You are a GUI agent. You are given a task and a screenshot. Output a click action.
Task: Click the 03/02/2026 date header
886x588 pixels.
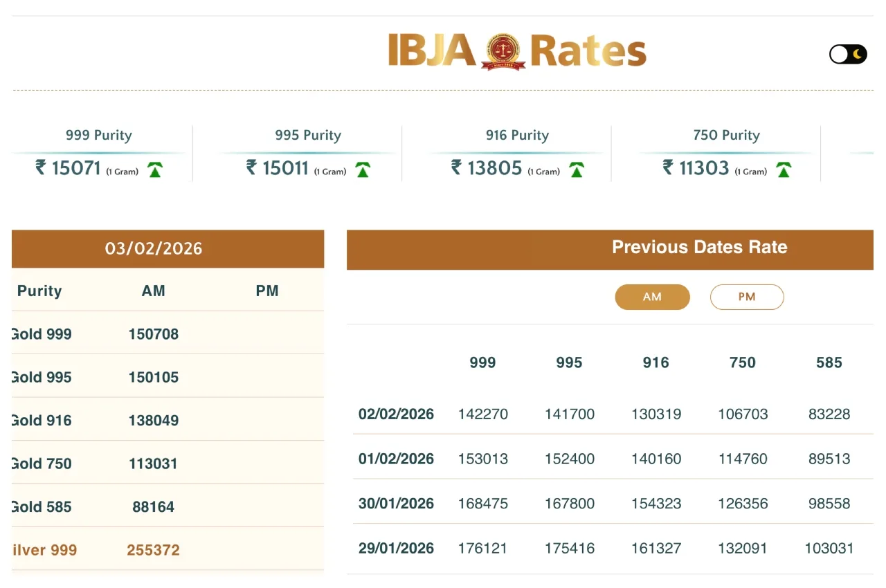[x=154, y=249]
